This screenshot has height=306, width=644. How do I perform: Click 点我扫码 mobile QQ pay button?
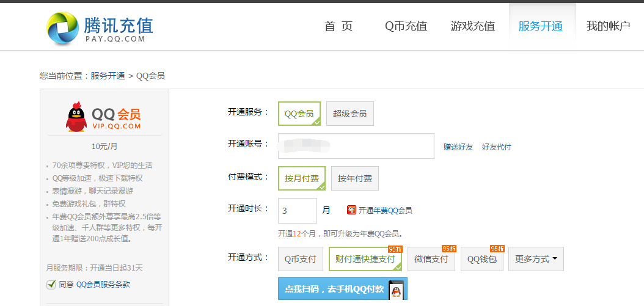click(343, 289)
